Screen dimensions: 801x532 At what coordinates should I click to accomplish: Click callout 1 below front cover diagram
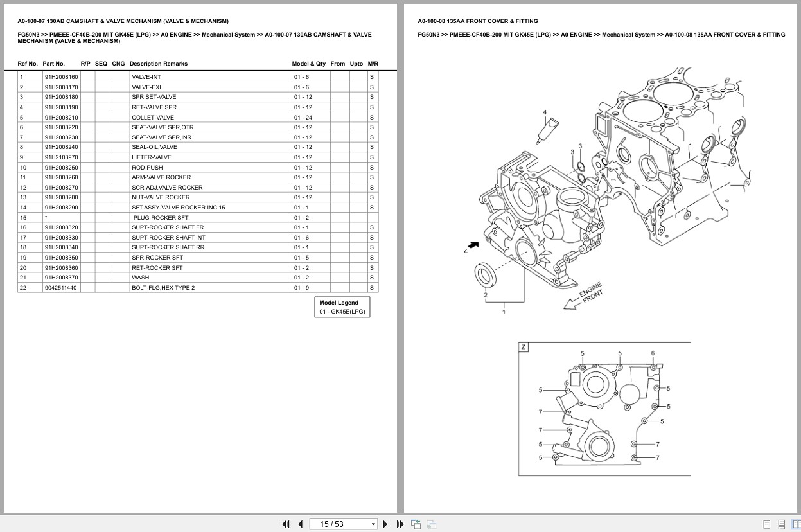[504, 312]
